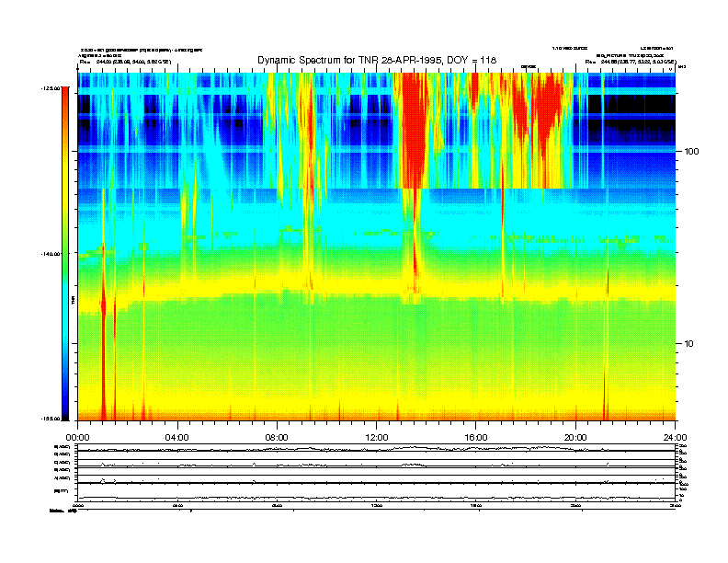Click the 10 frequency axis label

click(689, 344)
